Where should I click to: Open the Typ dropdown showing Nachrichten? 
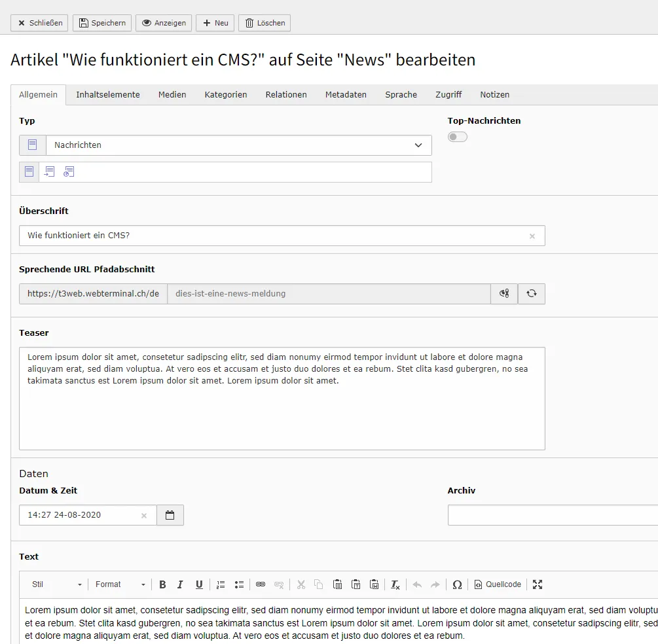click(x=239, y=145)
